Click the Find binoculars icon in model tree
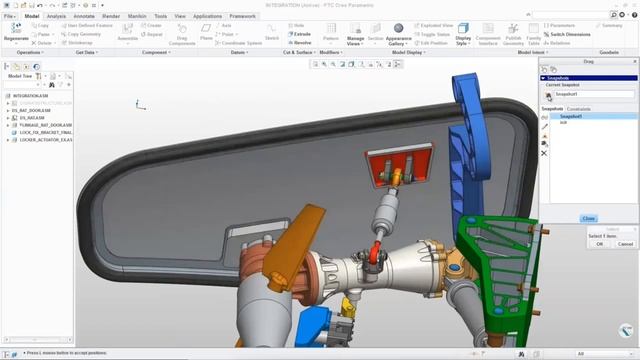 52,85
